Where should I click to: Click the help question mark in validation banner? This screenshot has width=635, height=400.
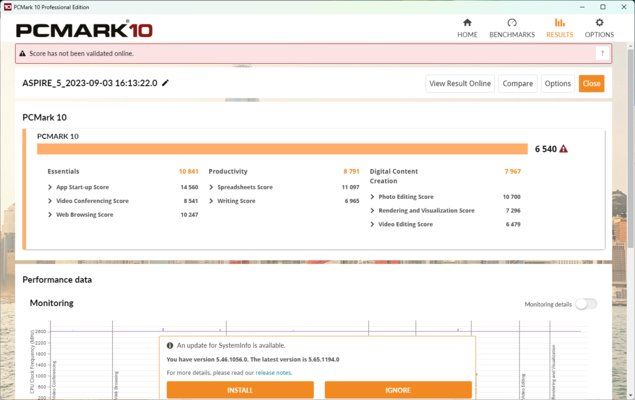tap(602, 53)
